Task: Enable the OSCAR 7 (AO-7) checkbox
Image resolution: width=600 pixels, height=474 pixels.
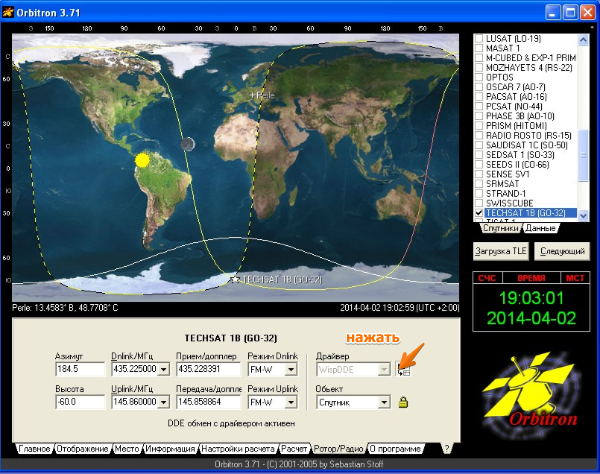Action: (479, 87)
